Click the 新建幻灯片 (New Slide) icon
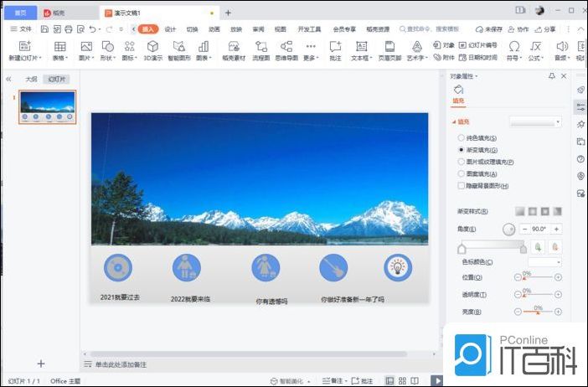The height and width of the screenshot is (387, 588). [x=23, y=48]
